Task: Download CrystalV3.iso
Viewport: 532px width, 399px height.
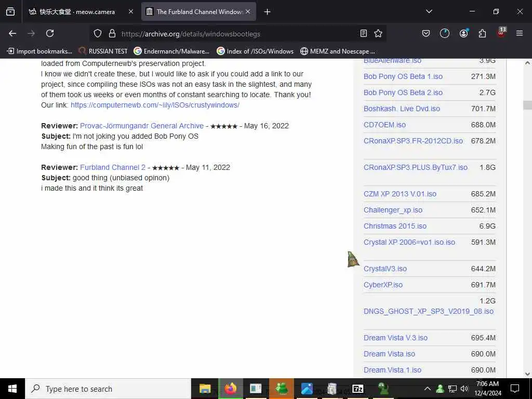Action: tap(385, 269)
